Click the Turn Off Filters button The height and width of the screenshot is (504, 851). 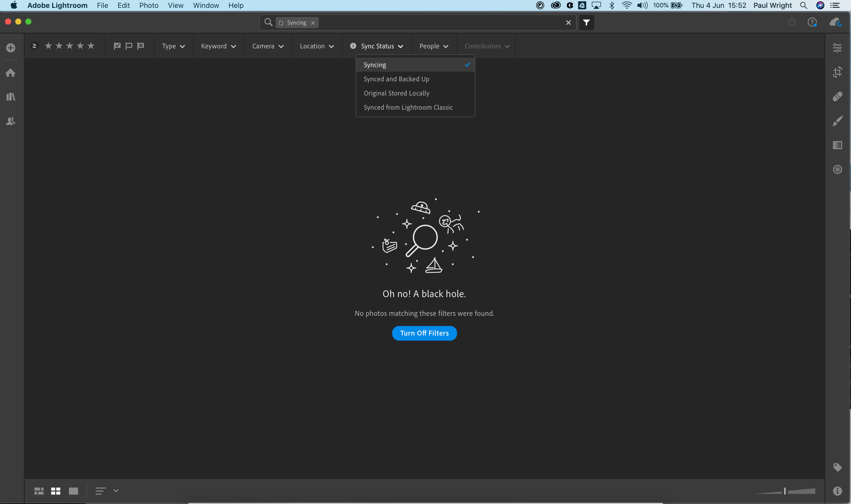(424, 333)
